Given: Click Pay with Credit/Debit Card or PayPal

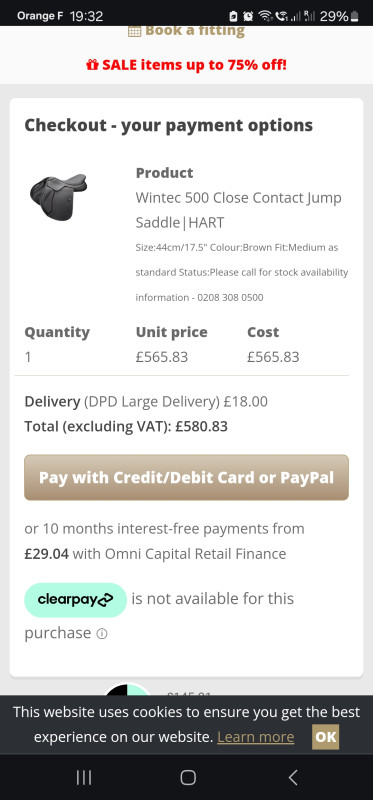Looking at the screenshot, I should 186,478.
